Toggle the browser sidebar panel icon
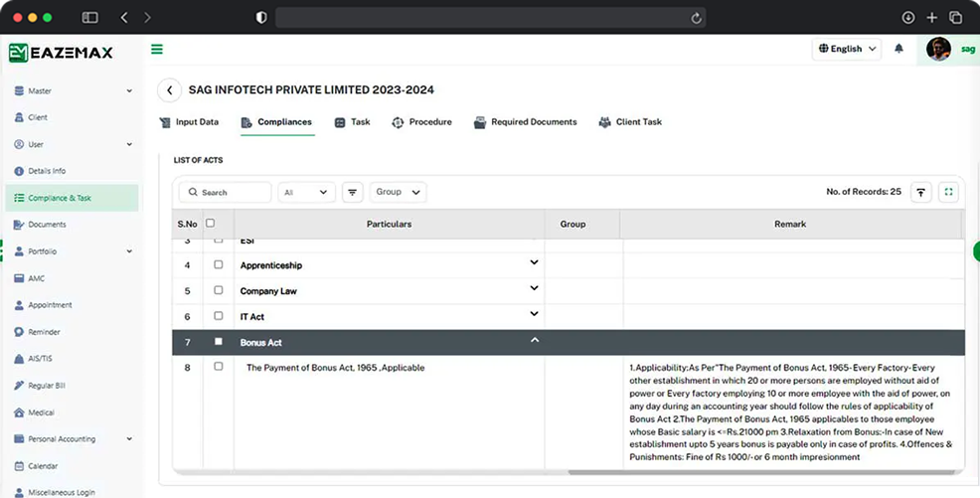The width and height of the screenshot is (980, 498). [90, 18]
